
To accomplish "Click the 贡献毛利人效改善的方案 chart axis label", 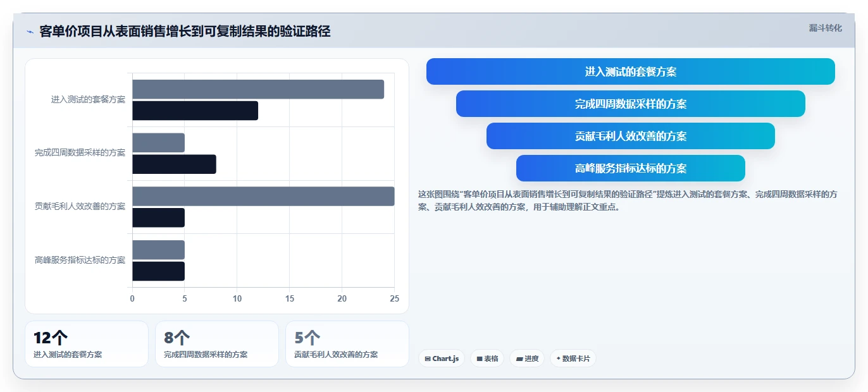I will coord(80,206).
